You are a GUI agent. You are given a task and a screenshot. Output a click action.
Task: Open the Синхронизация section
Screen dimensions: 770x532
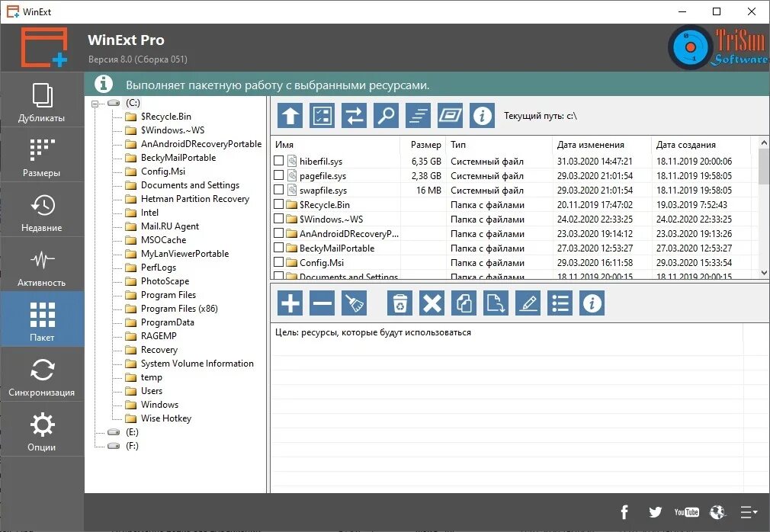tap(42, 376)
